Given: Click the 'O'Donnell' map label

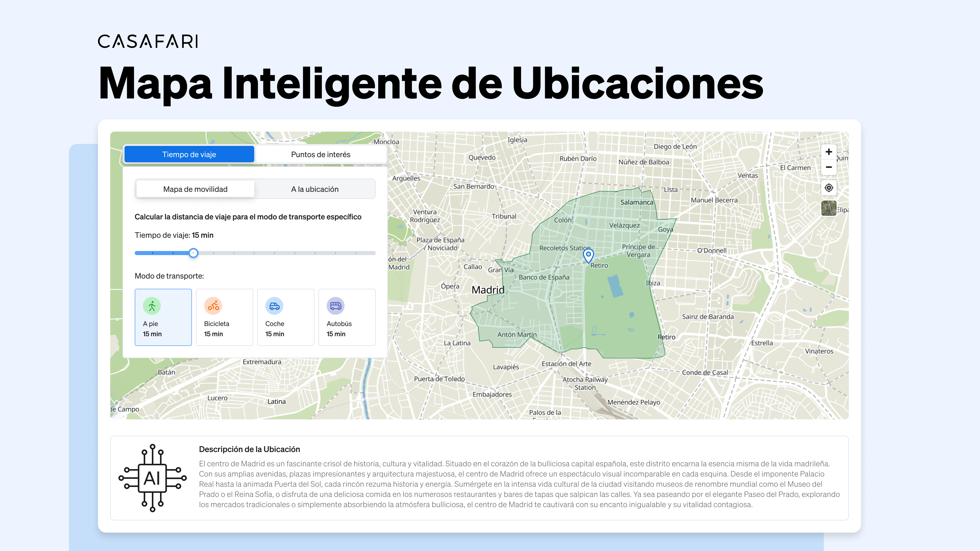Looking at the screenshot, I should coord(712,251).
